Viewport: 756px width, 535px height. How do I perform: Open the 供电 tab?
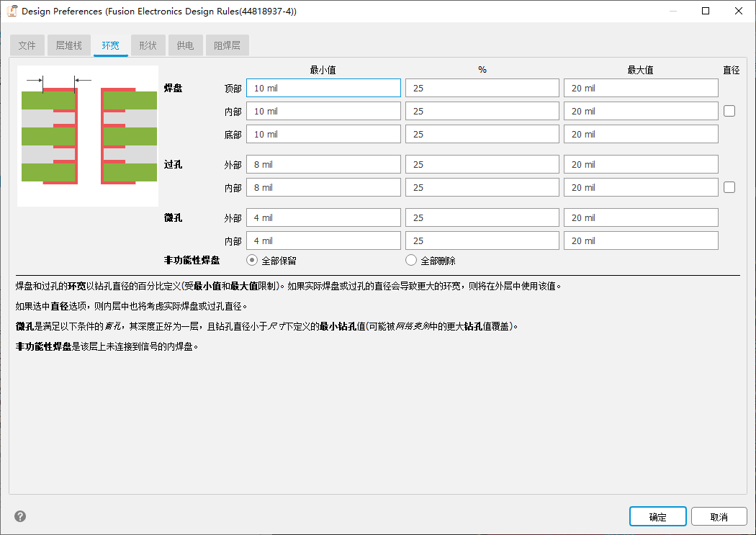185,45
